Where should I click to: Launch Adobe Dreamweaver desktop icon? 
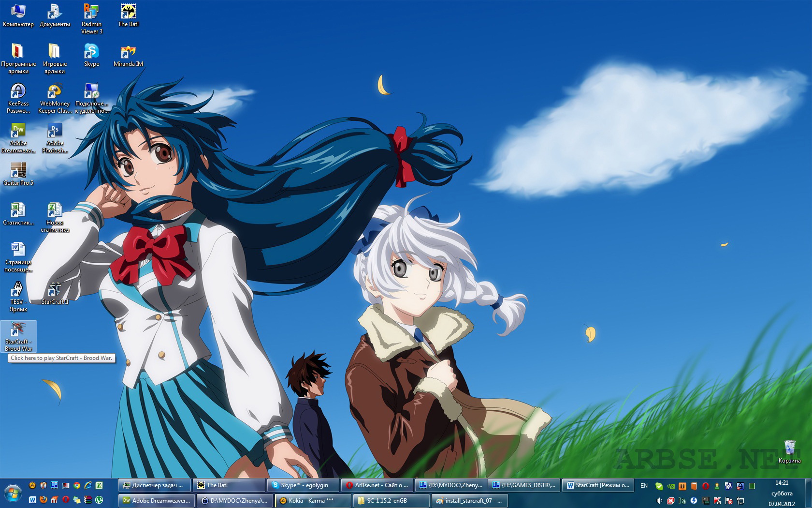click(x=18, y=138)
